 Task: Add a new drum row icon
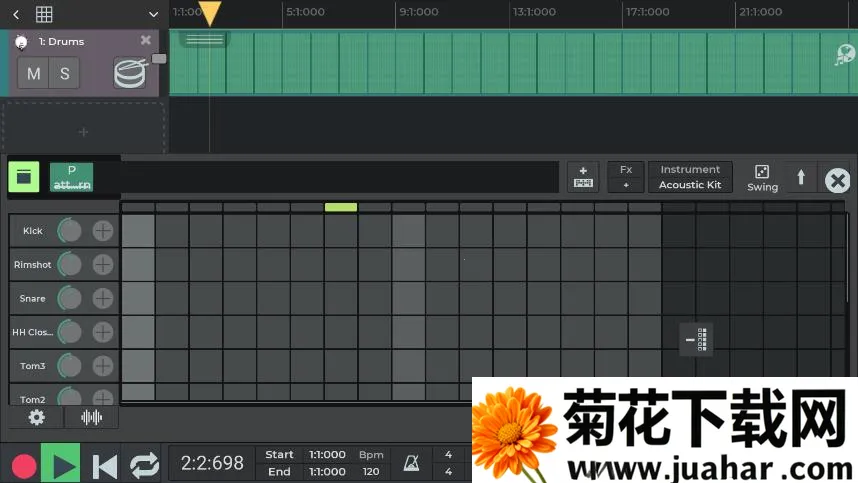tap(583, 177)
